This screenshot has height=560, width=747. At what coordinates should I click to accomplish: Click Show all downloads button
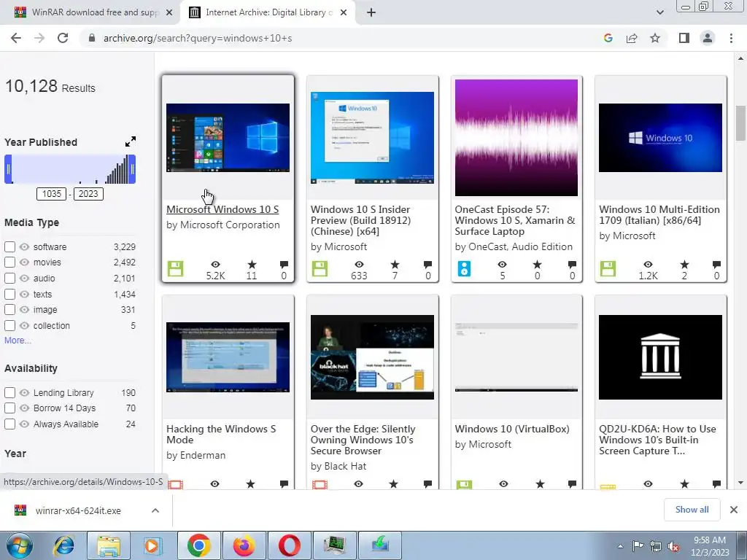[692, 510]
